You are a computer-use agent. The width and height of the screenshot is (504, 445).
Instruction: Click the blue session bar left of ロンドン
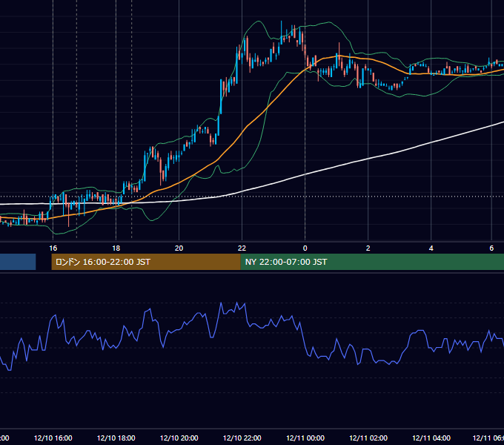[x=18, y=262]
